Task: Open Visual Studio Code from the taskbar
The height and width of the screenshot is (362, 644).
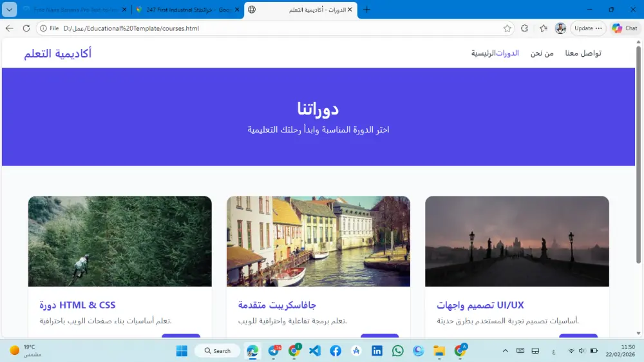Action: [315, 351]
